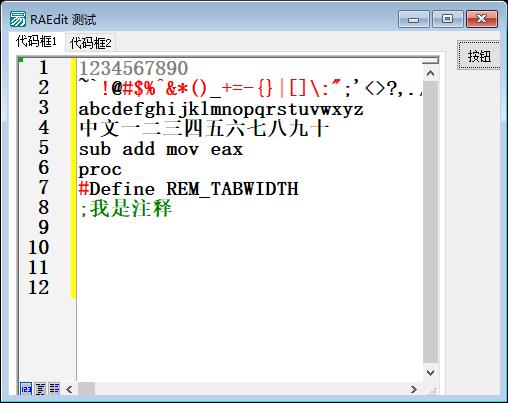Click the horizontal scrollbar thumb

point(86,389)
